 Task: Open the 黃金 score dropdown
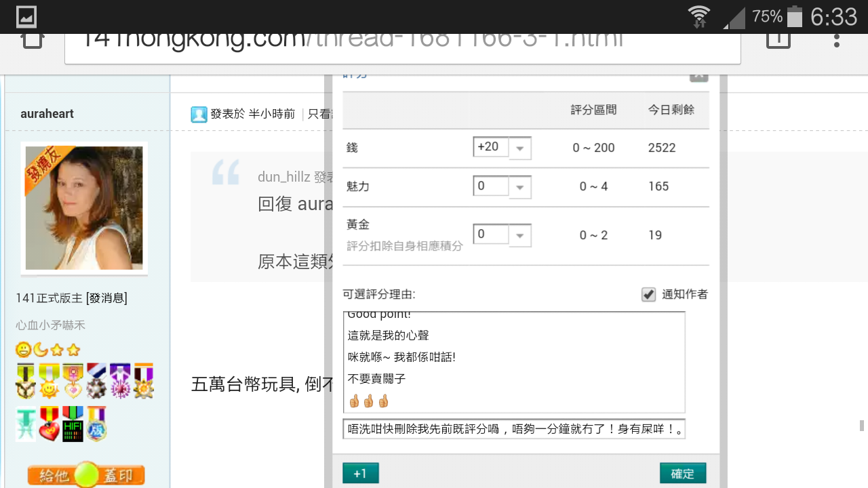click(519, 235)
